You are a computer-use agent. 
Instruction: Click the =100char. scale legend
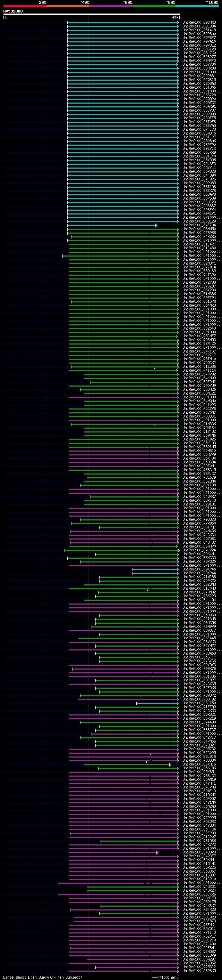coord(165,977)
